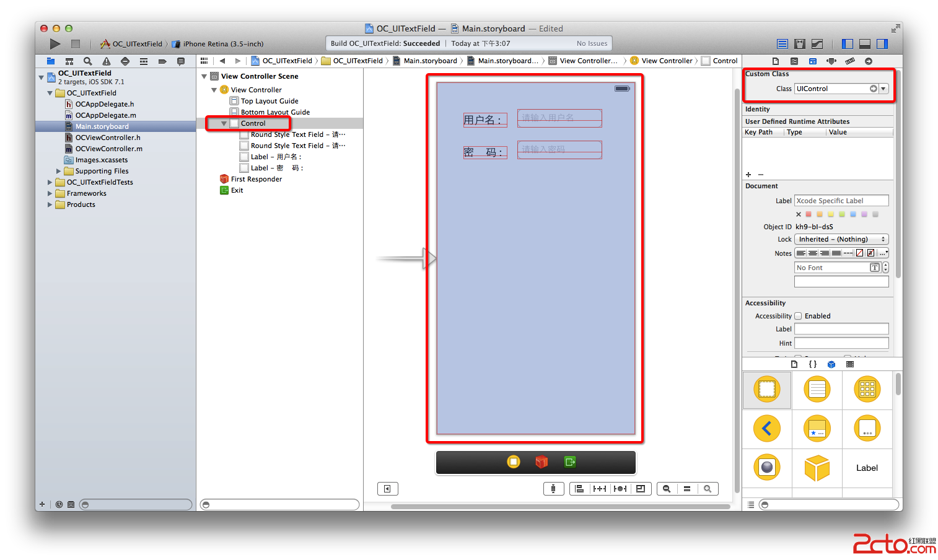938x560 pixels.
Task: Show the Identity inspector
Action: pyautogui.click(x=813, y=61)
